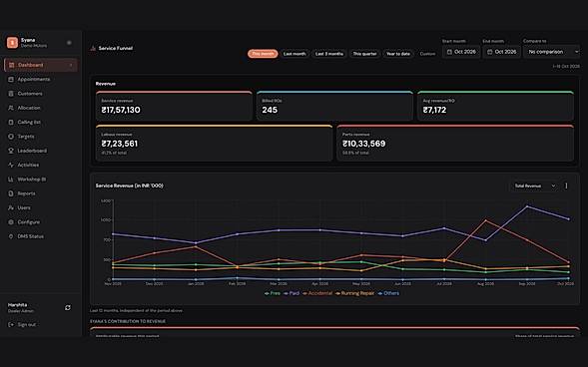Open the Allocation section

(x=41, y=108)
